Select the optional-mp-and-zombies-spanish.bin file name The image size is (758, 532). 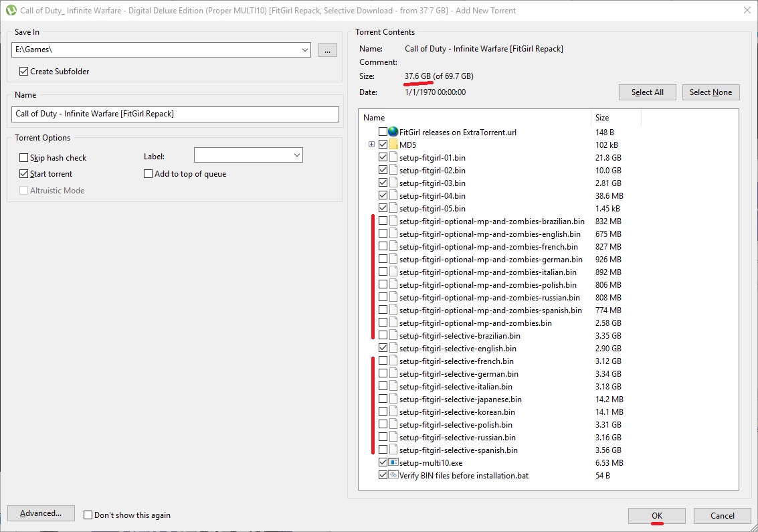coord(490,310)
